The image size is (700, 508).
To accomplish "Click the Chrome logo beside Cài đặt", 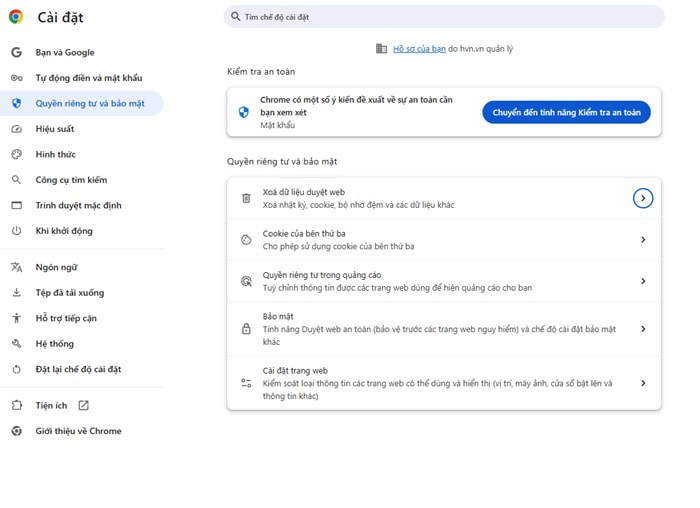I will [16, 17].
